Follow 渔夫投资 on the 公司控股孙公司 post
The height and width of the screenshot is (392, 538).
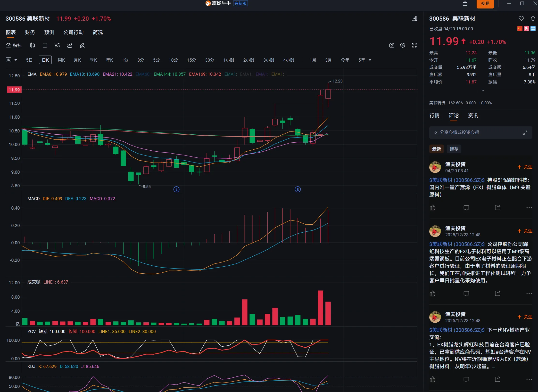(525, 231)
